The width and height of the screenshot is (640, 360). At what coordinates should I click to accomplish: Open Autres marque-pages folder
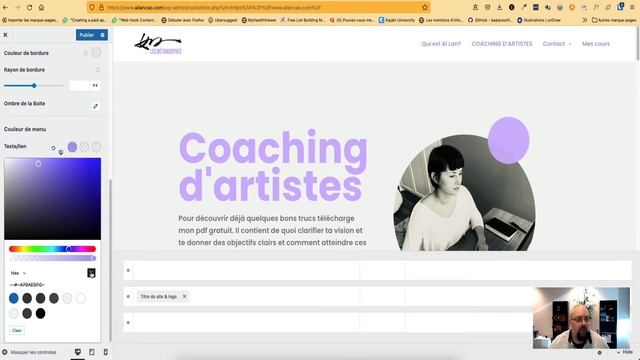(613, 20)
